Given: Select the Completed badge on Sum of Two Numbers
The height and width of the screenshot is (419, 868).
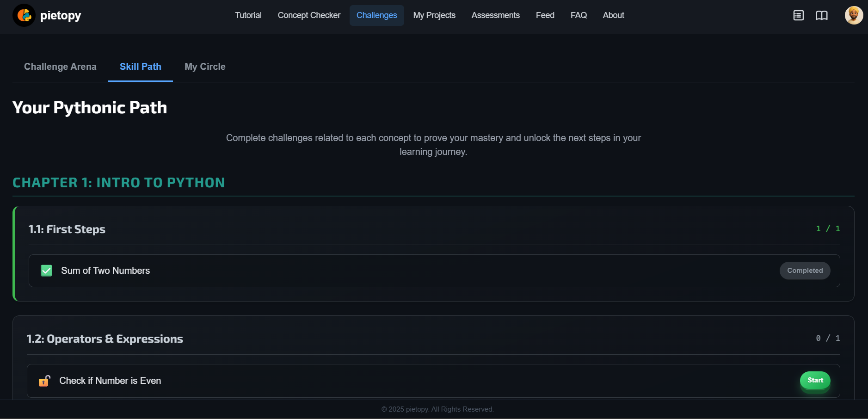Looking at the screenshot, I should coord(805,271).
